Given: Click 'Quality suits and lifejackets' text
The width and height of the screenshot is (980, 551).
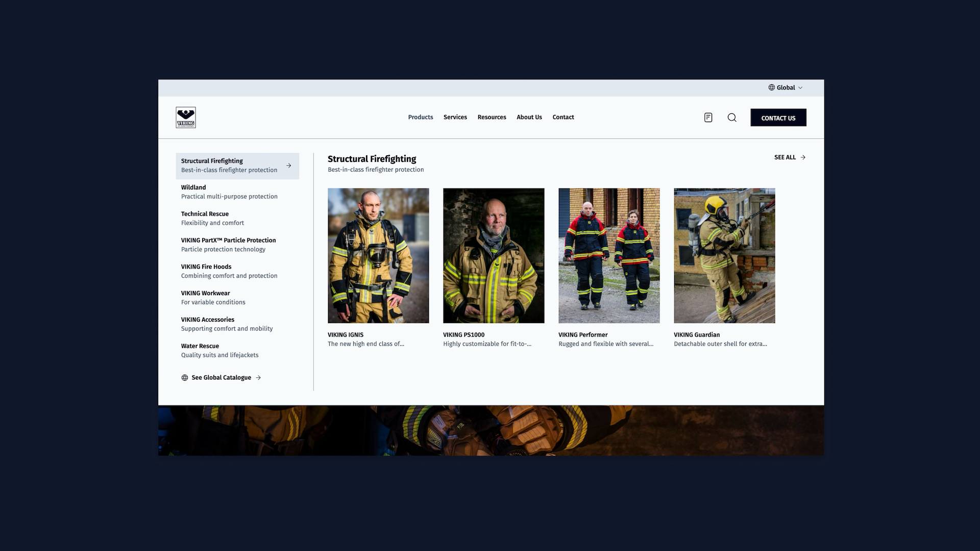Looking at the screenshot, I should [219, 355].
